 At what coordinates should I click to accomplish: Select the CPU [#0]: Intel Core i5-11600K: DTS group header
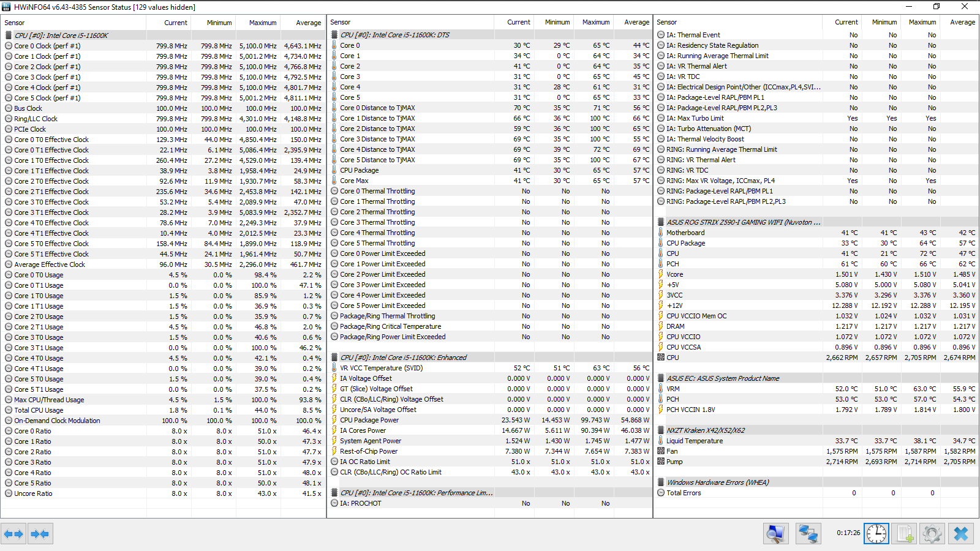click(490, 35)
